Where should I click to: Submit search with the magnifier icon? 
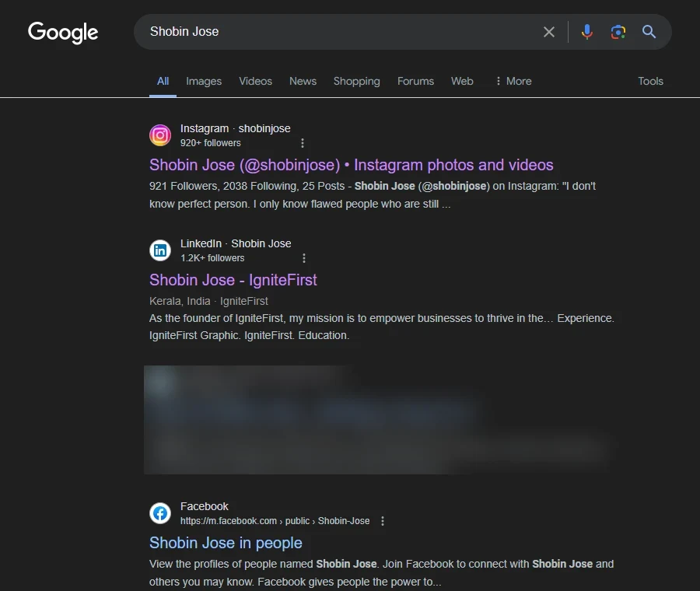[x=649, y=32]
